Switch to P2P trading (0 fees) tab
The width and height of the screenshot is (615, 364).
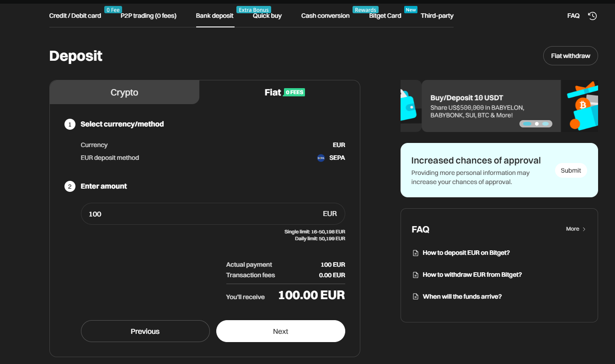click(149, 16)
